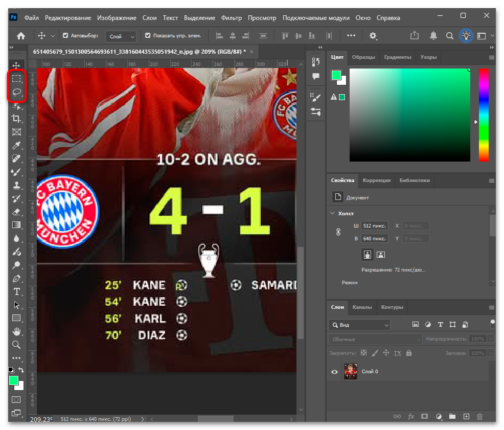Toggle Quick Mask mode
Screen dimensions: 504x430
16,400
